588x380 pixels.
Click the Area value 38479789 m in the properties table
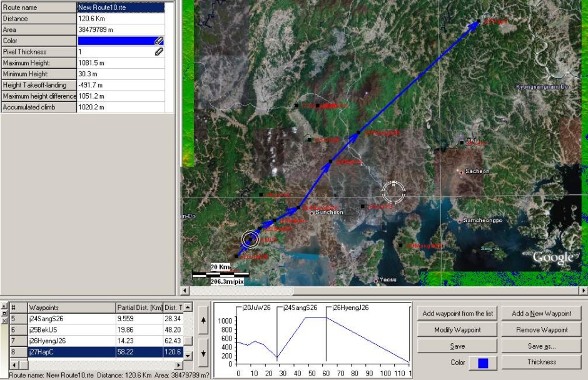pos(120,29)
